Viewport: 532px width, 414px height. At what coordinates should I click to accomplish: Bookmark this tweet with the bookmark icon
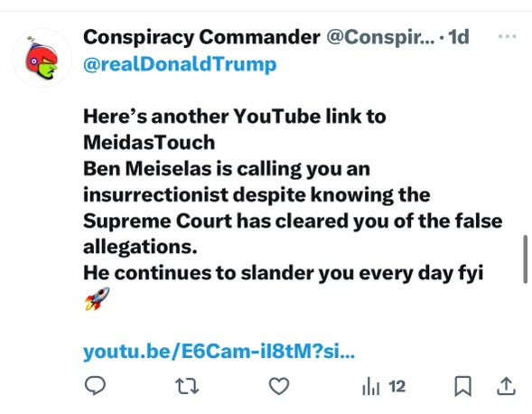click(x=462, y=386)
